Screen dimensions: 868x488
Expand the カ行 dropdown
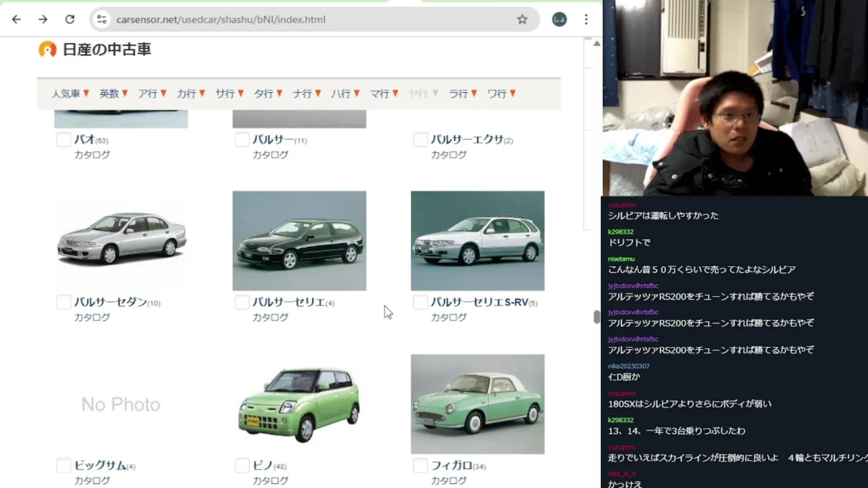tap(191, 94)
